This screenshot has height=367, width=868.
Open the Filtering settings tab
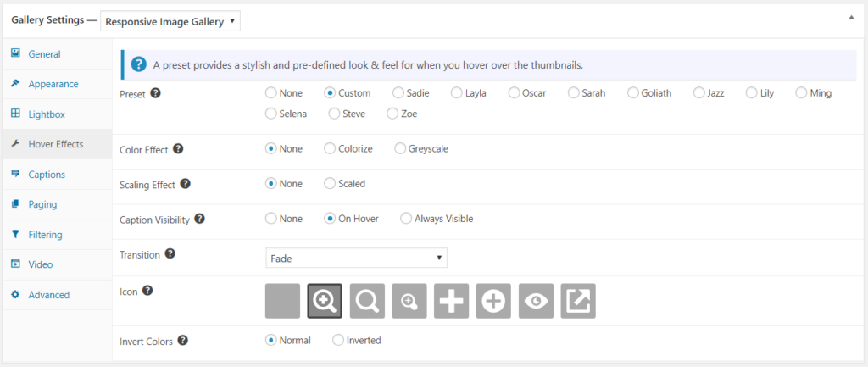click(x=57, y=234)
